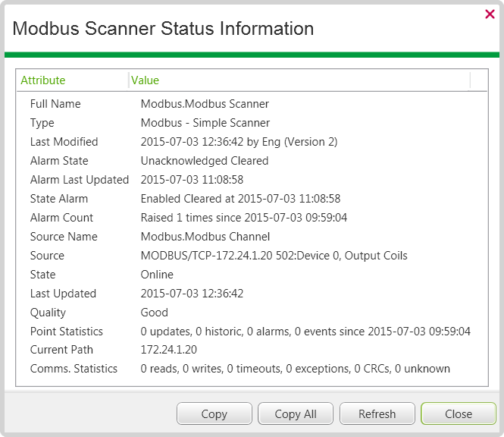Select the Alarm Last Updated row
The image size is (504, 437).
pyautogui.click(x=80, y=180)
